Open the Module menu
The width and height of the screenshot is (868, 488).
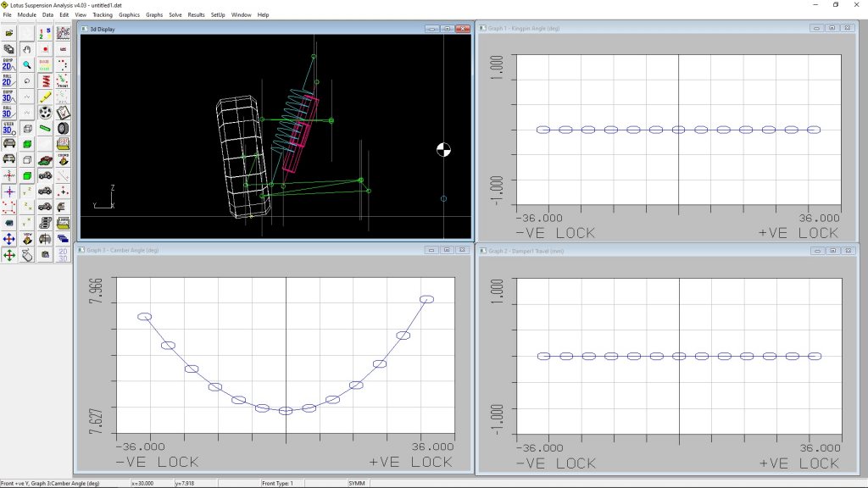point(26,15)
